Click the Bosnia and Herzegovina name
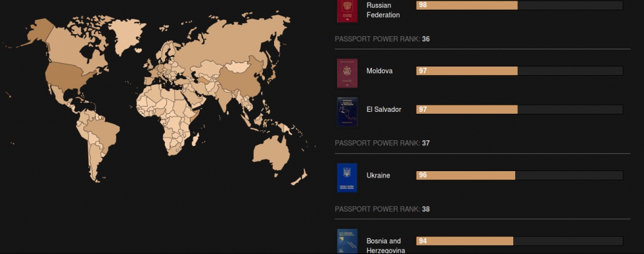The height and width of the screenshot is (254, 644). (x=386, y=245)
